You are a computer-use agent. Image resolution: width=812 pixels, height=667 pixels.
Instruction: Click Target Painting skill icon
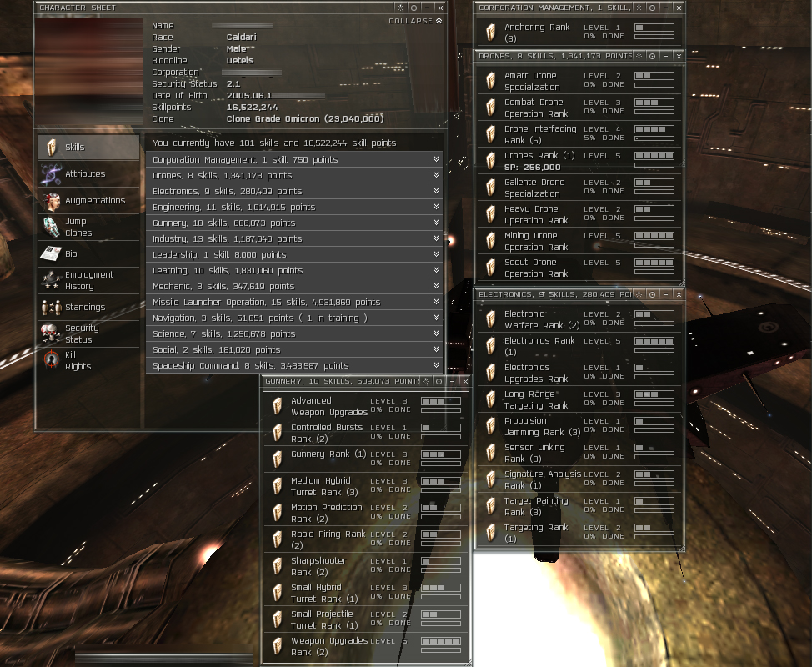click(x=490, y=506)
